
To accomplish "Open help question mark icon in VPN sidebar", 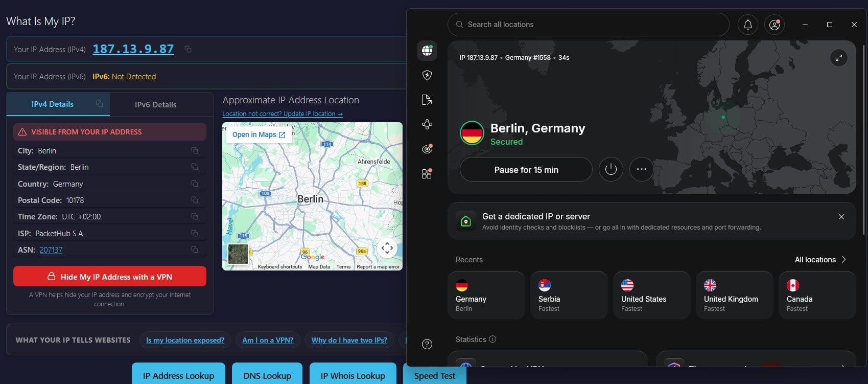I will click(x=427, y=344).
